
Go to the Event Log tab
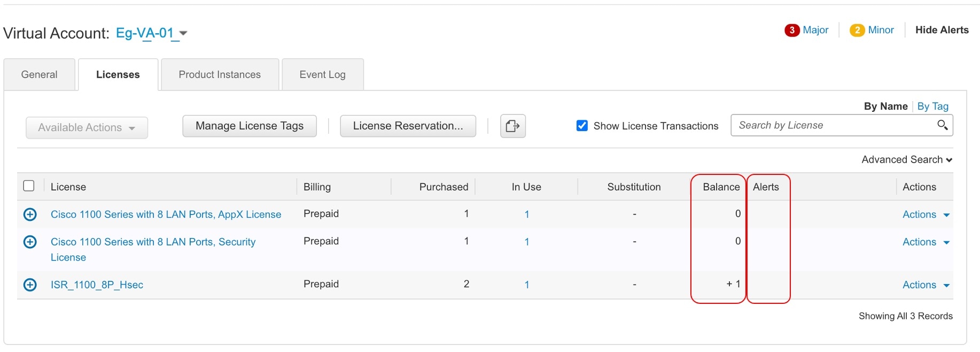tap(323, 74)
